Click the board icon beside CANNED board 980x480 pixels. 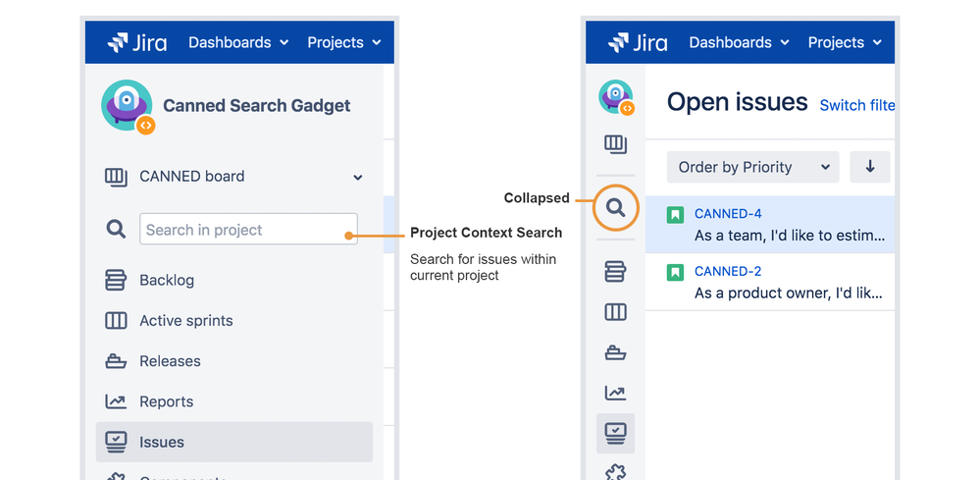[116, 177]
